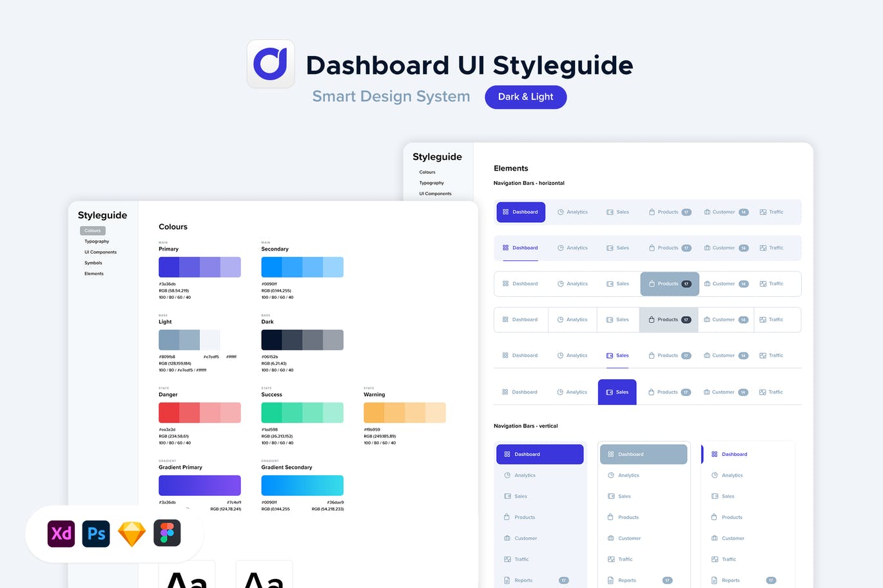
Task: Click grid icon inside the filled blue horizontal Dashboard button
Action: tap(505, 212)
